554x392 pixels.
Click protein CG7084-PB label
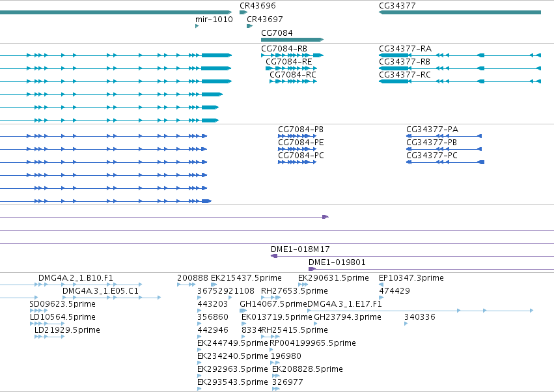301,130
